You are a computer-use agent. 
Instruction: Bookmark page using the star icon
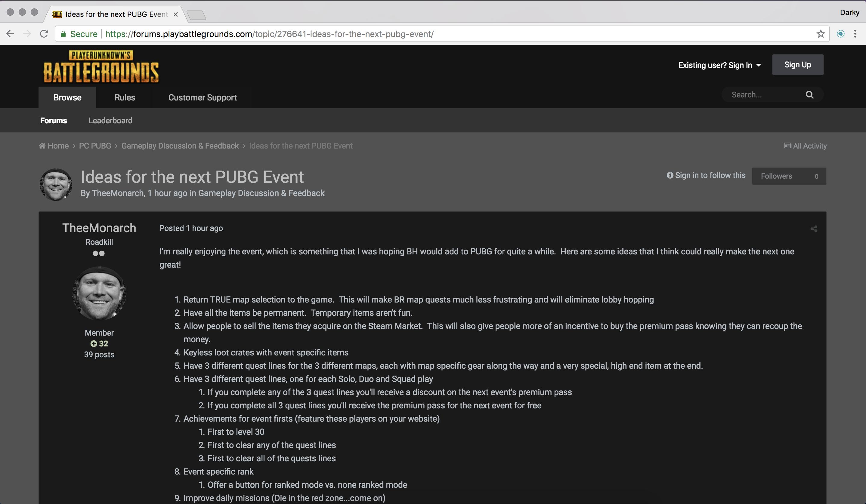tap(821, 34)
